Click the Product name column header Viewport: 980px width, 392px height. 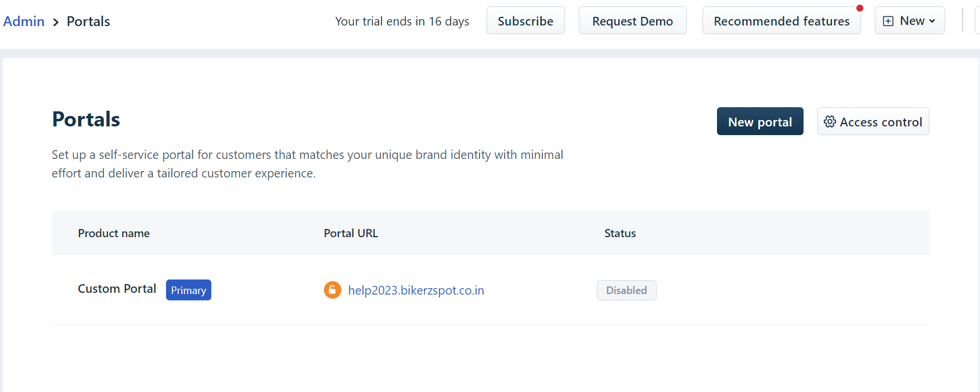click(x=114, y=233)
